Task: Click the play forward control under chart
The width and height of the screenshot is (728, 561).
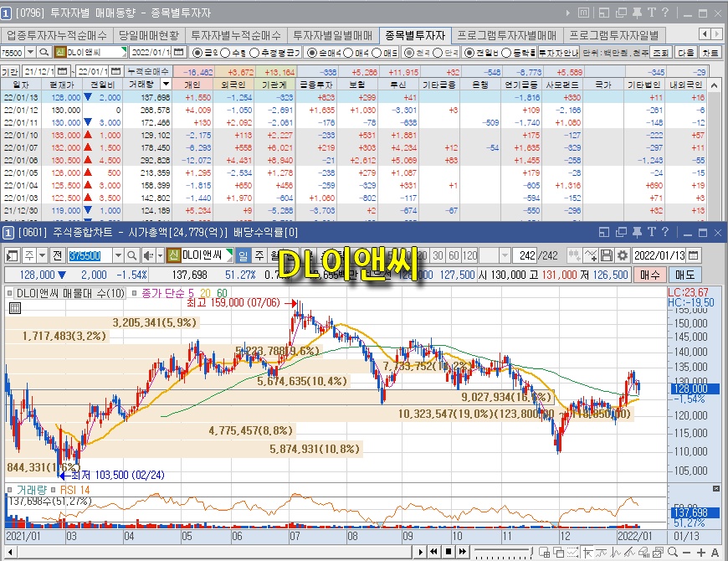Action: [420, 552]
